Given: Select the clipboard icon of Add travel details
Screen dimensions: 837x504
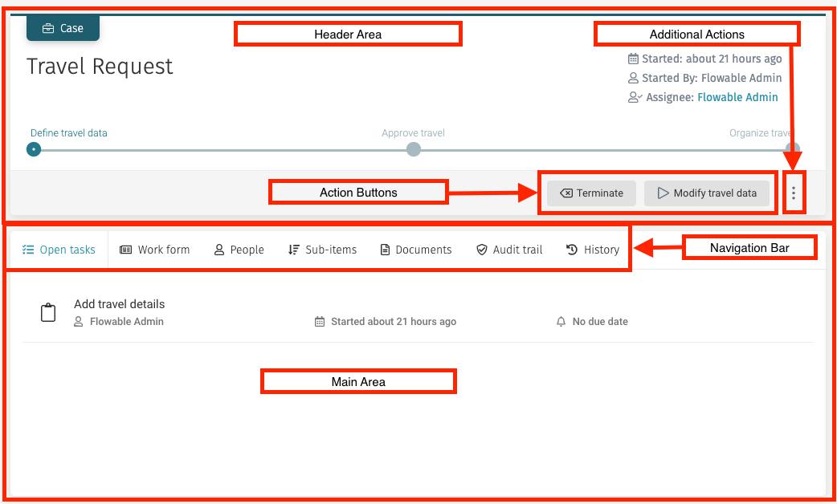Looking at the screenshot, I should point(48,312).
